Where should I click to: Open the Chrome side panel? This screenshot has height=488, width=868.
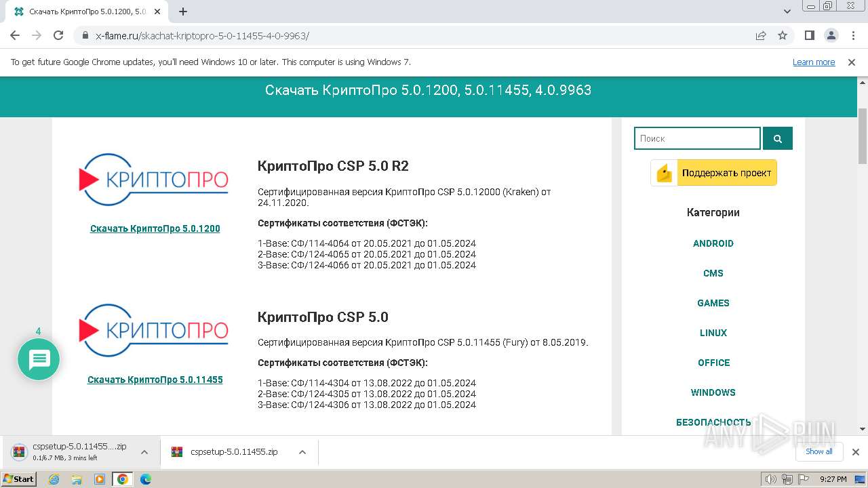[x=810, y=35]
